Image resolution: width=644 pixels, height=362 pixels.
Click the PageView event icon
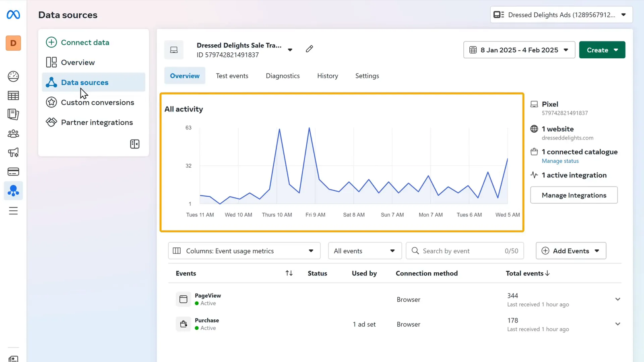click(x=183, y=299)
